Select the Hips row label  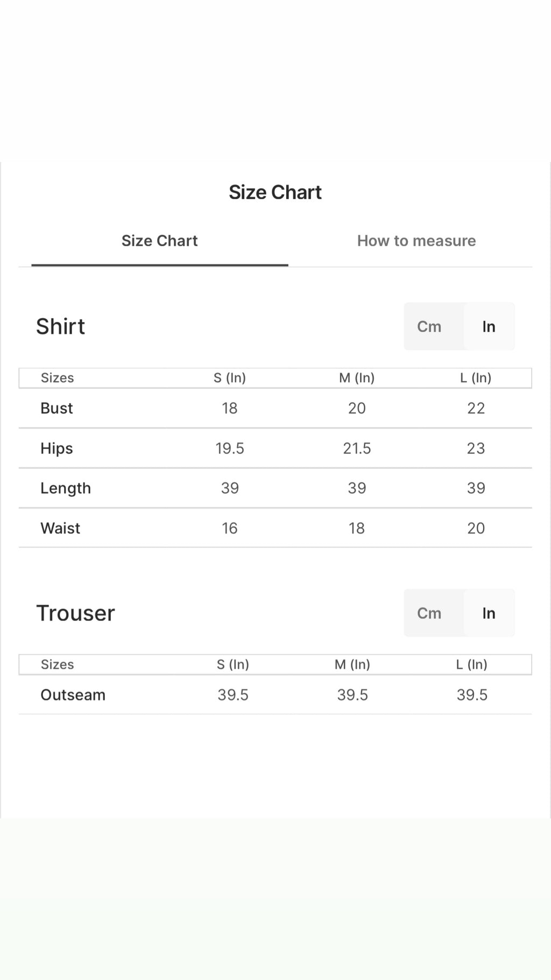(56, 448)
